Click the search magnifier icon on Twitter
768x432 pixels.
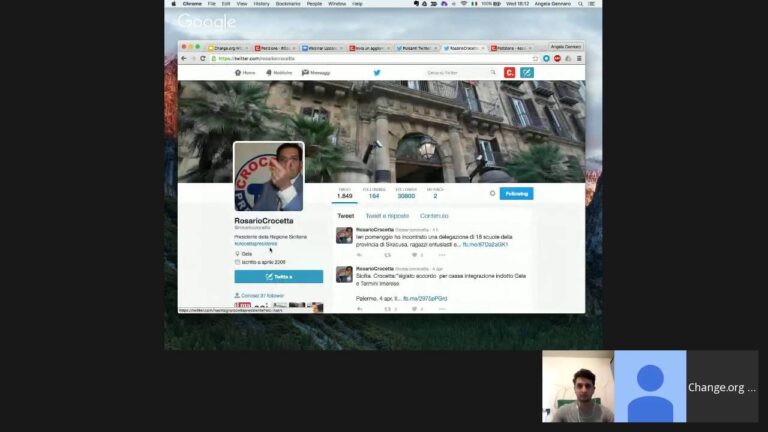(x=493, y=72)
